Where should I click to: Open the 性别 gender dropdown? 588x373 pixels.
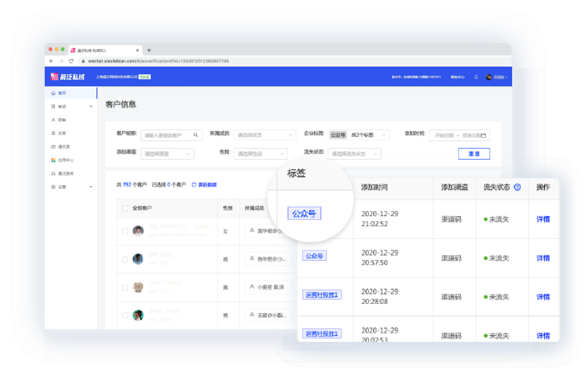[261, 154]
